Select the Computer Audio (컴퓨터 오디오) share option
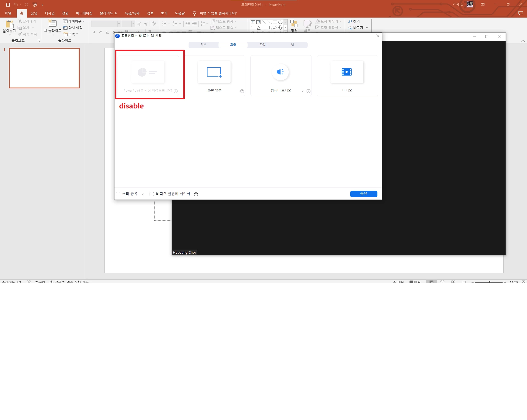 280,72
